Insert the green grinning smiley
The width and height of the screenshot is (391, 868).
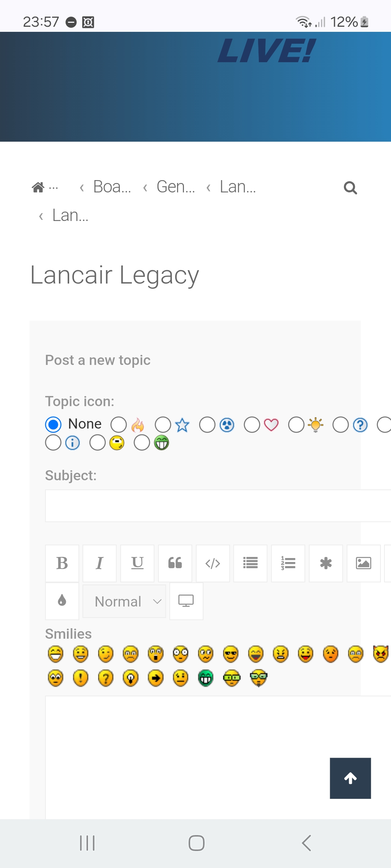[x=206, y=678]
